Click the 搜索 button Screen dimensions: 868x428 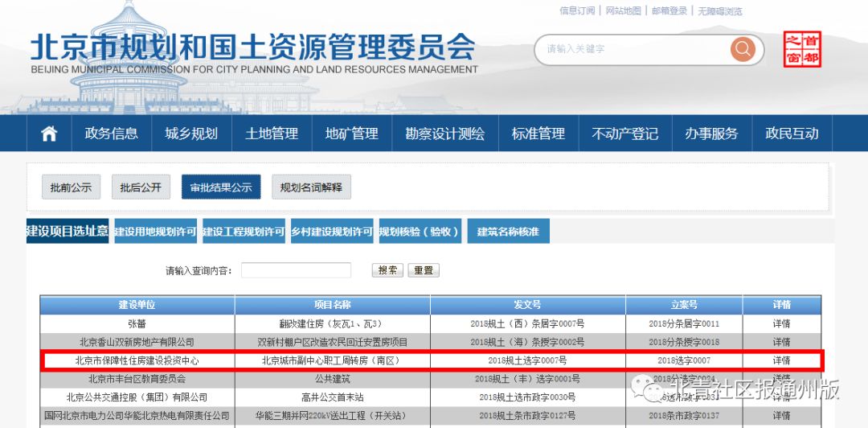click(x=387, y=270)
